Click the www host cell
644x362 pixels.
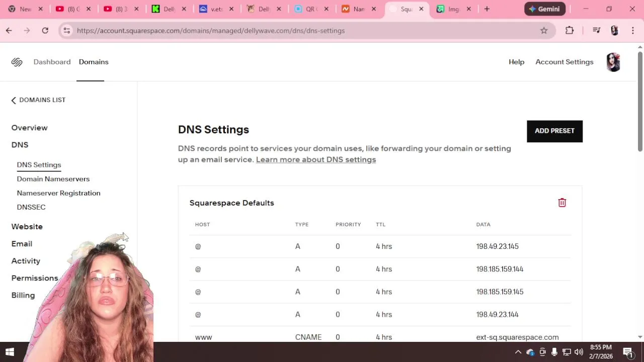[203, 337]
